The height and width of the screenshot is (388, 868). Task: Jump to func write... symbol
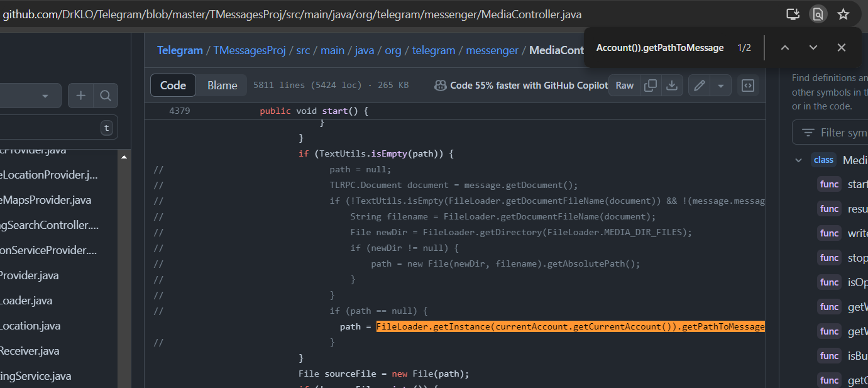[x=842, y=233]
